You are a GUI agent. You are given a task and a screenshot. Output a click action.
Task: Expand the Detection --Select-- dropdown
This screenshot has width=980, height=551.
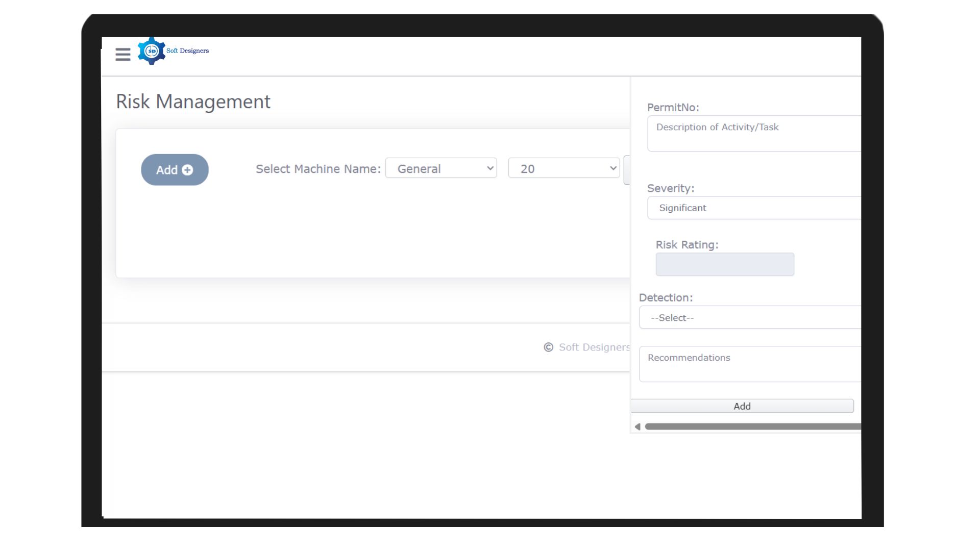[749, 318]
